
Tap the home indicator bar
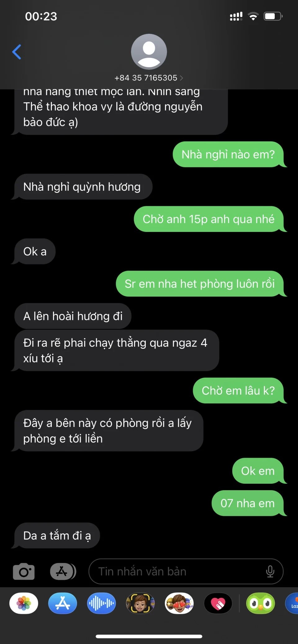149,637
